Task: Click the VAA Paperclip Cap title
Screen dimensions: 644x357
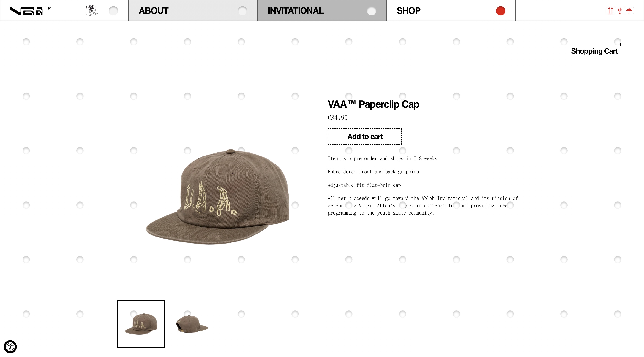Action: pyautogui.click(x=373, y=104)
